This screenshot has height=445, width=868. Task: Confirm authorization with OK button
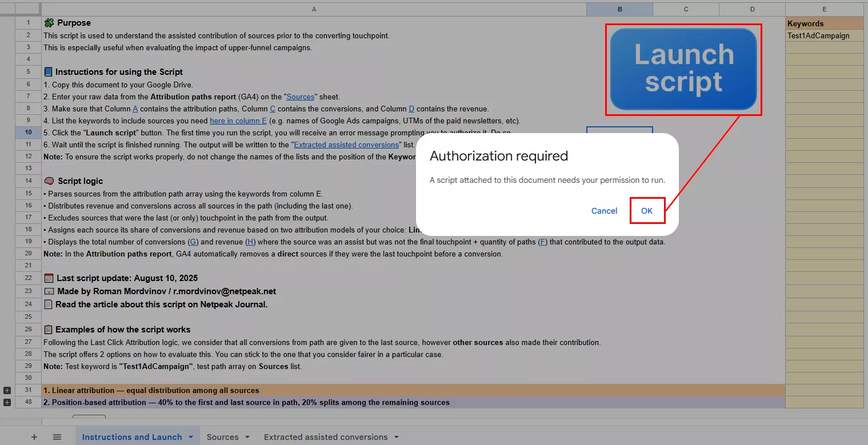point(647,211)
